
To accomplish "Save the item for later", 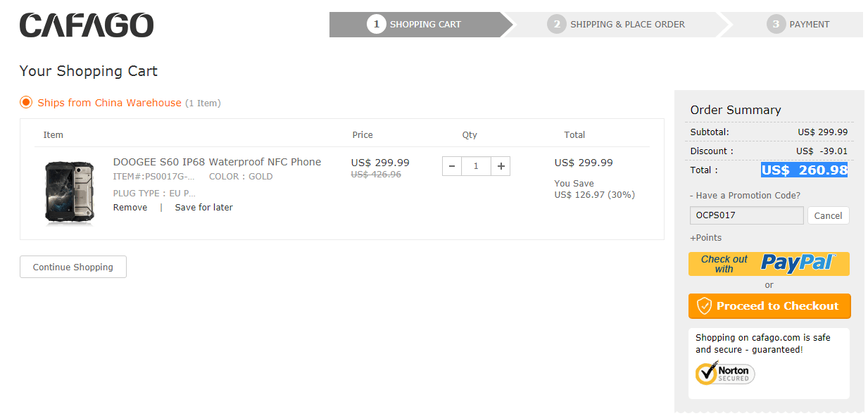I will 203,208.
